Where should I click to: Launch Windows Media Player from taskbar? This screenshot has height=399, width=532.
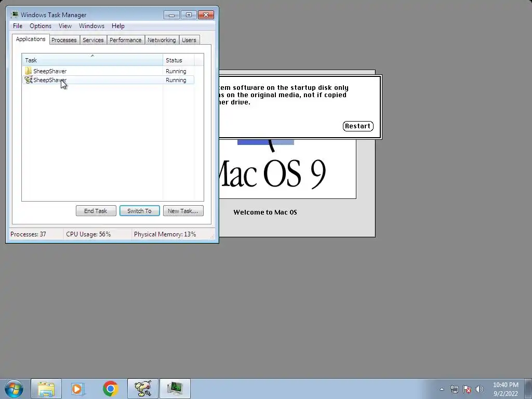click(x=78, y=389)
